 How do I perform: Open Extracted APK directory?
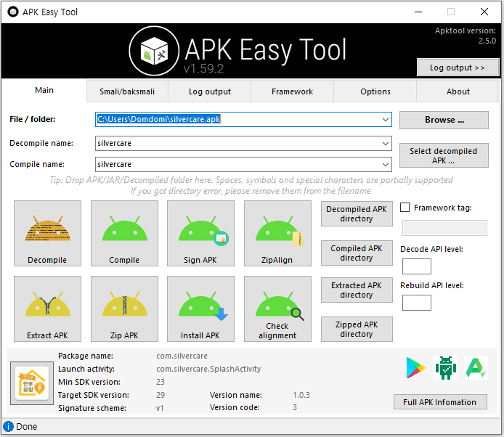(x=357, y=290)
